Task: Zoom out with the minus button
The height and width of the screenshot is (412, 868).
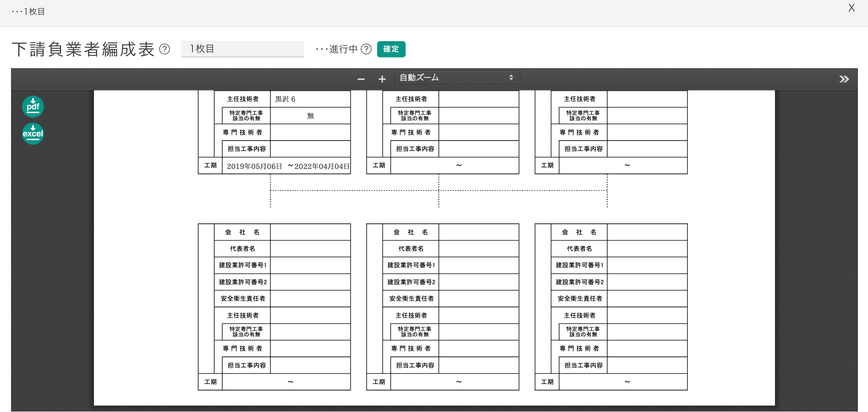Action: pos(361,79)
